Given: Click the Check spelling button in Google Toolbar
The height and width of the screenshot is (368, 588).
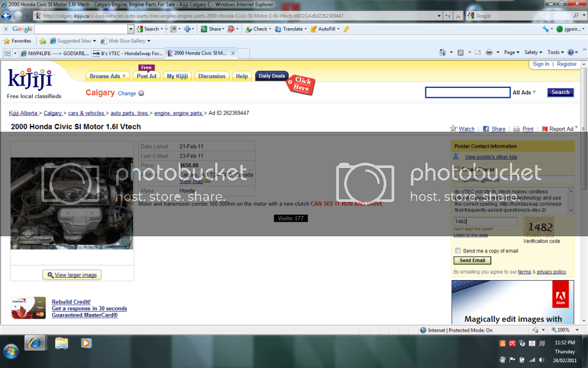Looking at the screenshot, I should click(258, 29).
